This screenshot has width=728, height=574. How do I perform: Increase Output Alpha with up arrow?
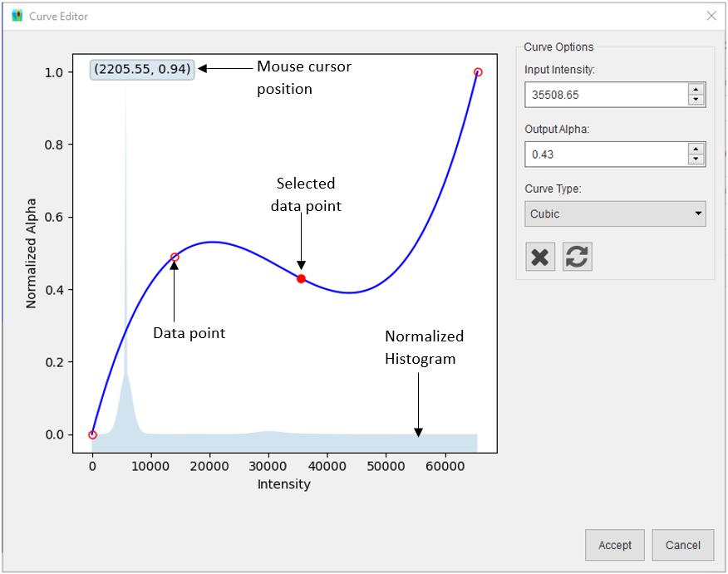696,149
